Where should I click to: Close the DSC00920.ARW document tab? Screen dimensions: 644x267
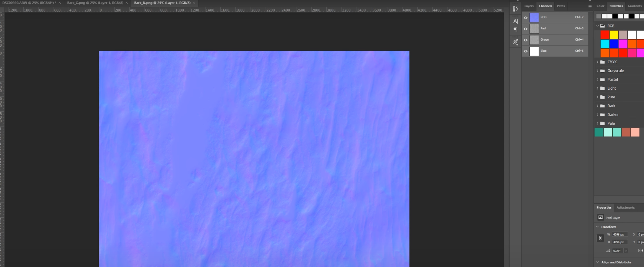click(x=60, y=3)
